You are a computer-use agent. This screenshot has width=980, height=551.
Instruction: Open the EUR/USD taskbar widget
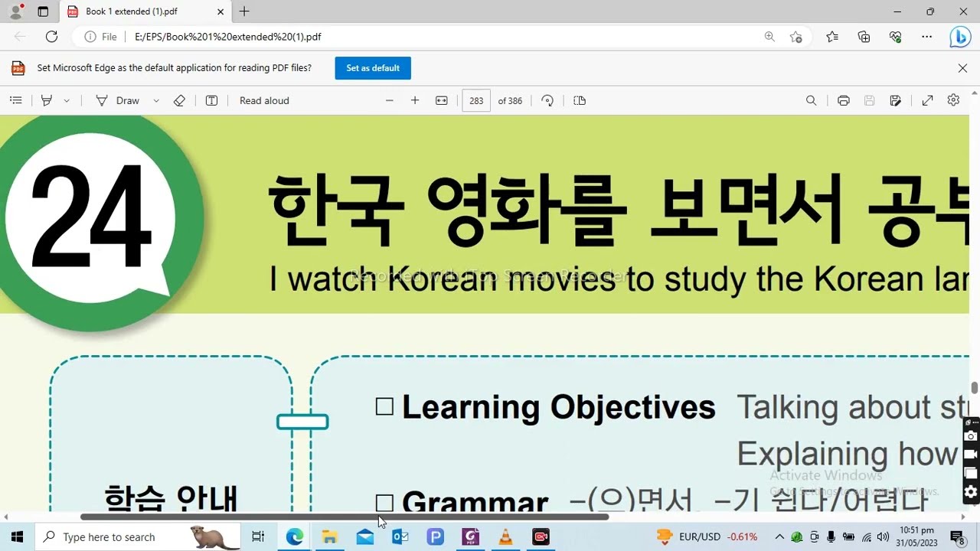click(x=707, y=537)
